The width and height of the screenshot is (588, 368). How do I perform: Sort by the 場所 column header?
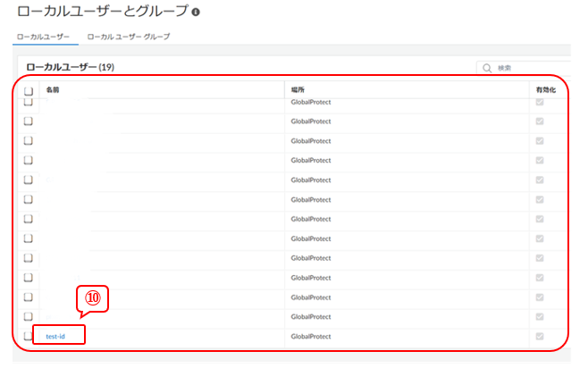298,90
